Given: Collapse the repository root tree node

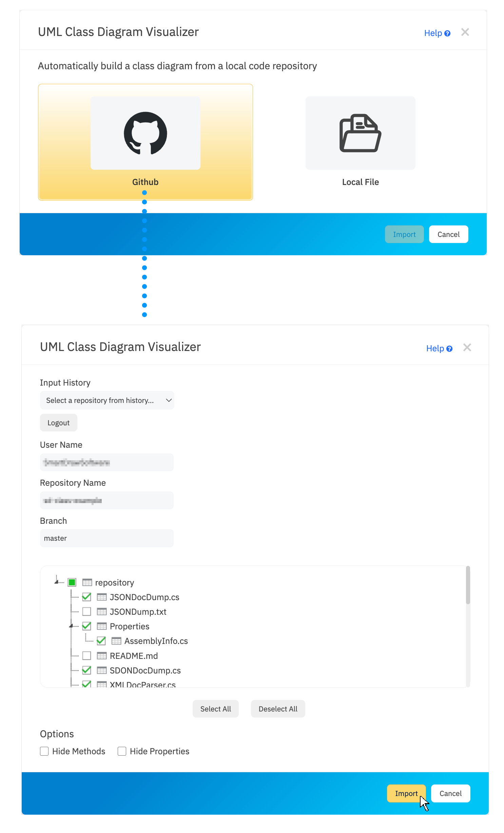Looking at the screenshot, I should pos(56,582).
